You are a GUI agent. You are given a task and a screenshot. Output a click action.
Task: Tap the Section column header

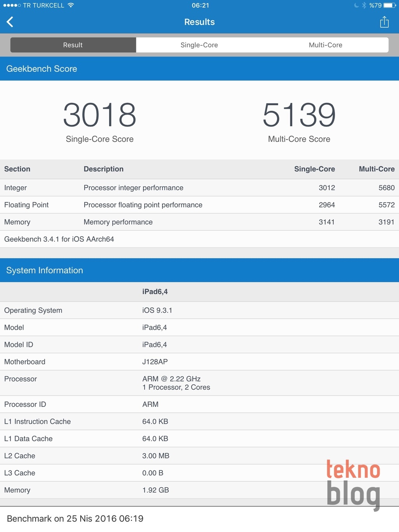point(17,169)
